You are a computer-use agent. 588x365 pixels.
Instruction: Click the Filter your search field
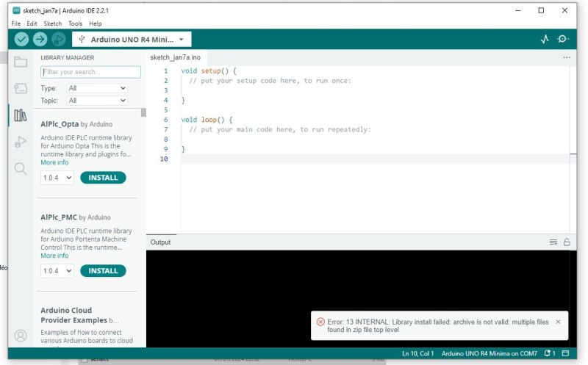tap(90, 72)
